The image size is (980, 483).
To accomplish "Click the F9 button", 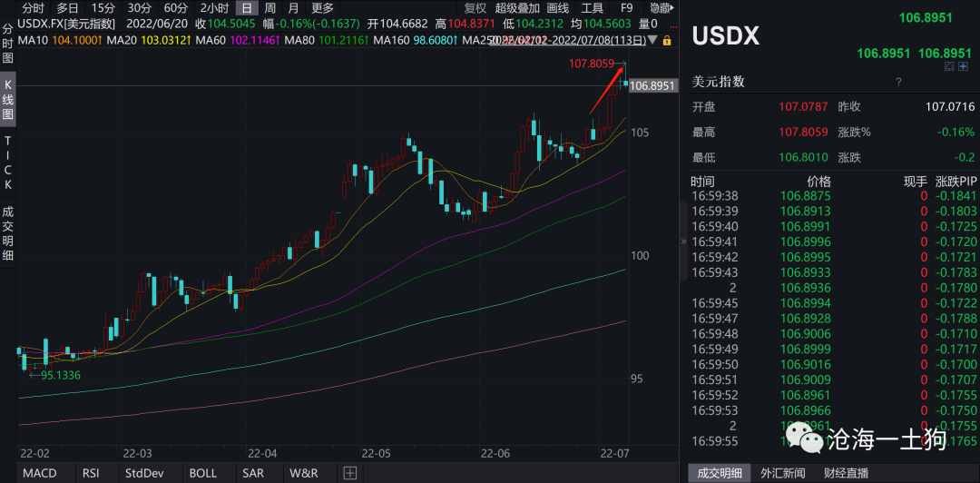I will [x=626, y=8].
